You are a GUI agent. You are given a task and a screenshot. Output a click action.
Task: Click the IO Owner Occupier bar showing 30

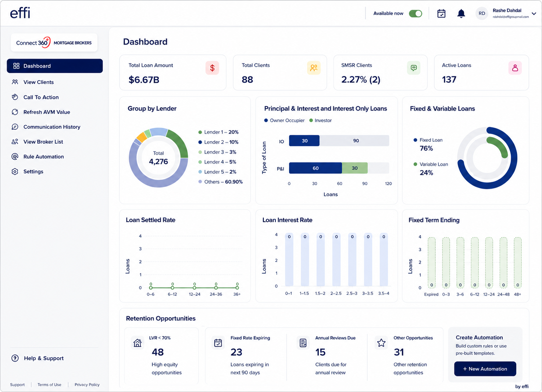304,141
